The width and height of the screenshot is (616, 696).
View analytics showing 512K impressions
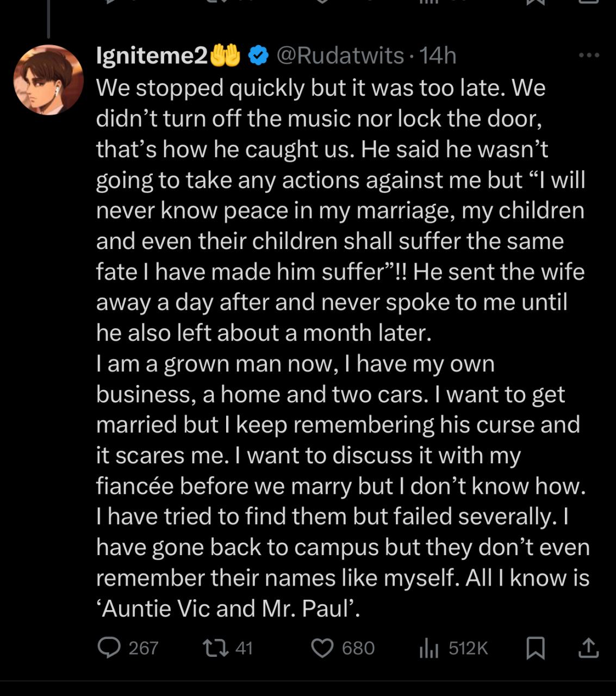[430, 648]
